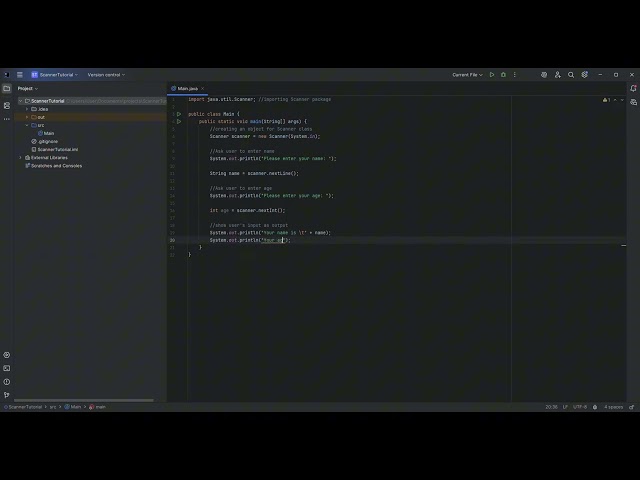Click the import java.util.Scanner line
This screenshot has width=640, height=480.
[x=260, y=99]
